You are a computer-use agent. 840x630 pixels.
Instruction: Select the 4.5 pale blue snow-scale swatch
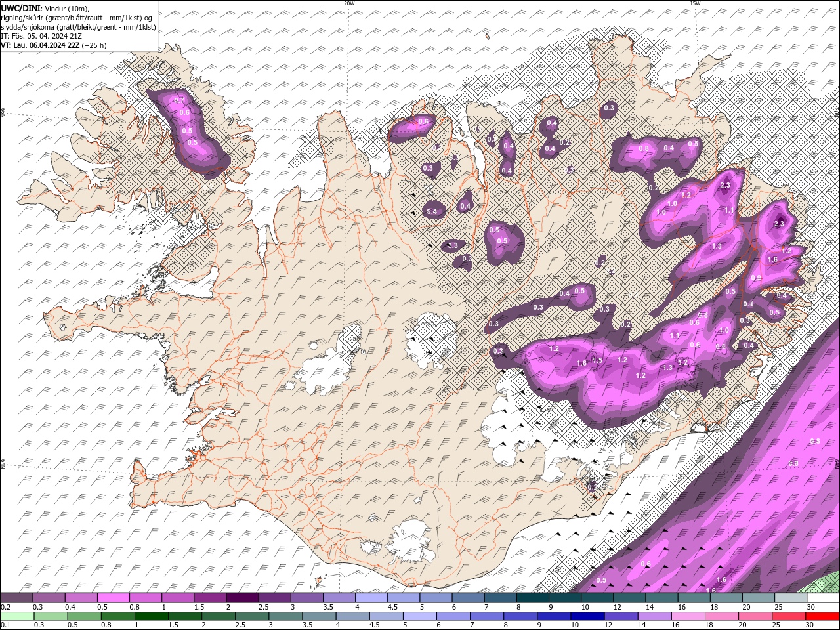403,598
